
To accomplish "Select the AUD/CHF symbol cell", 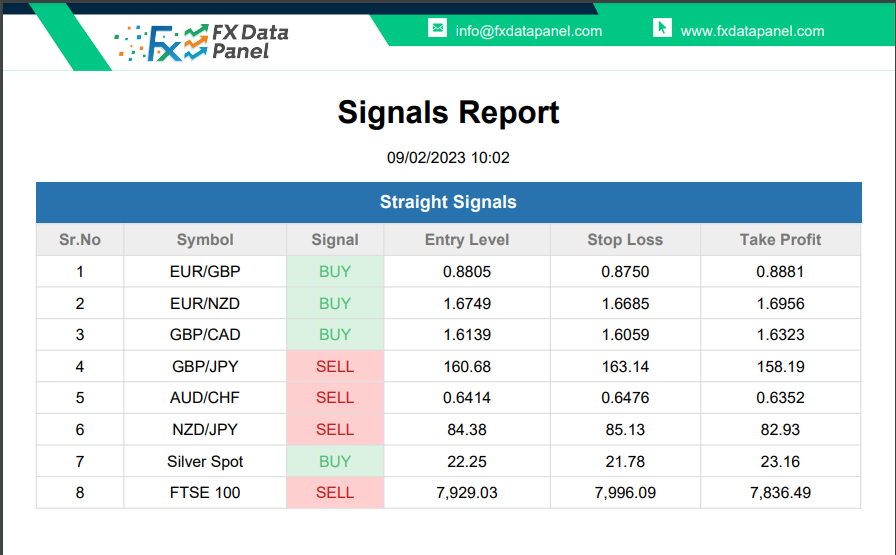I will click(x=205, y=397).
